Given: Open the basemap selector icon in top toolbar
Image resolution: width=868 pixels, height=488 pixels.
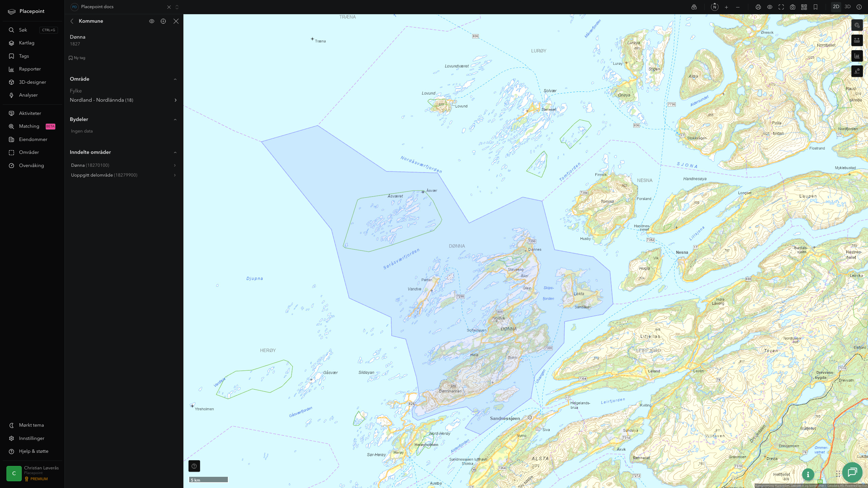Looking at the screenshot, I should (x=694, y=7).
